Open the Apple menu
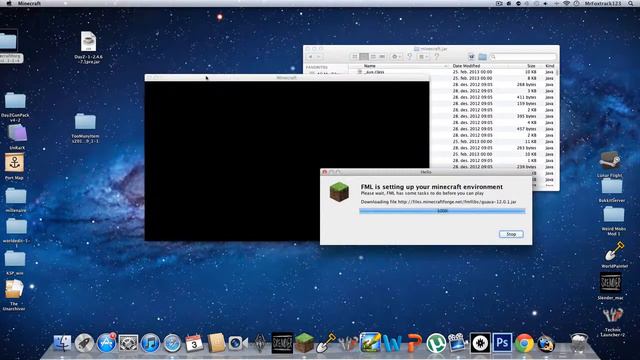Screen dimensions: 640x360 pyautogui.click(x=9, y=3)
